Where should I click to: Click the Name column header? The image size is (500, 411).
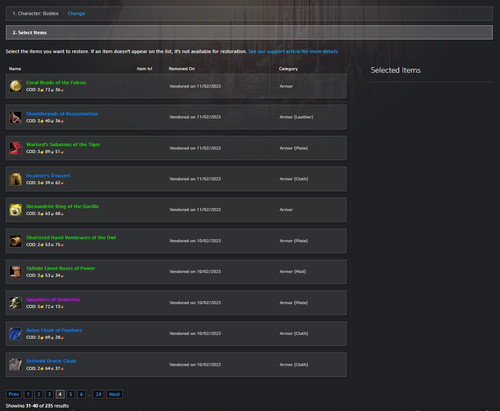pos(15,69)
